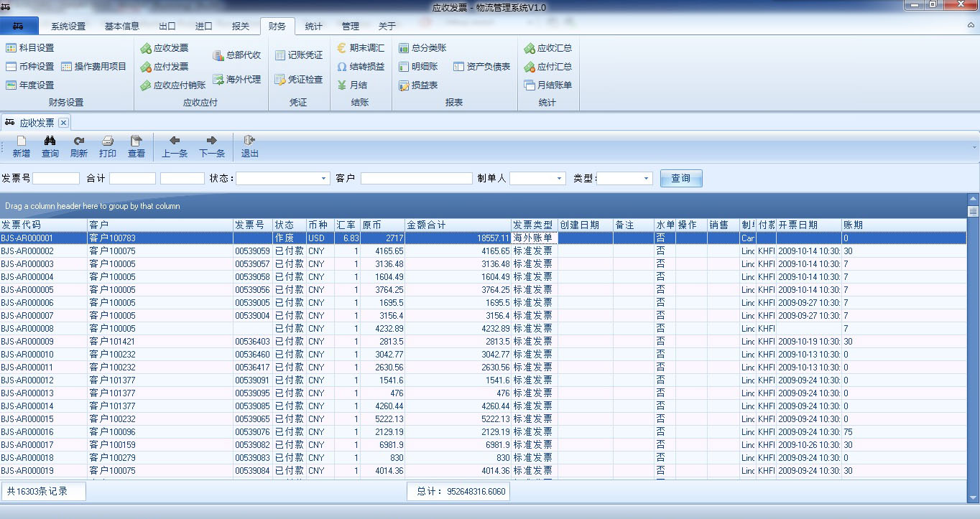Expand the 状态 dropdown
Viewport: 980px width, 519px height.
[324, 179]
